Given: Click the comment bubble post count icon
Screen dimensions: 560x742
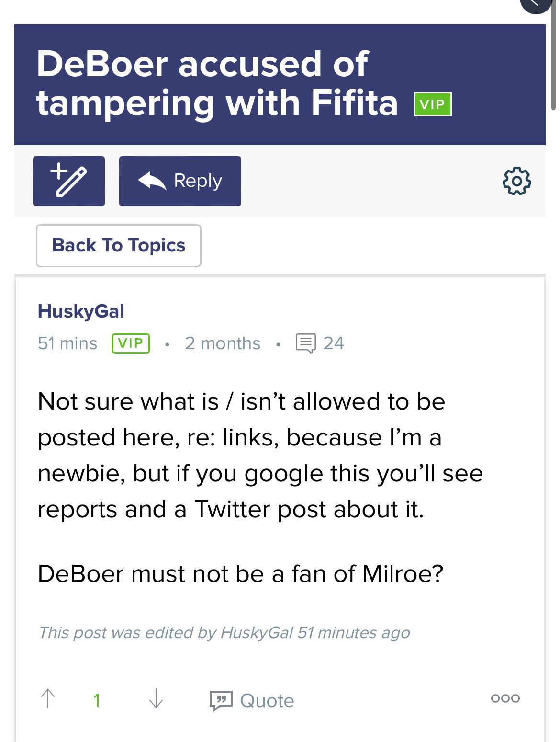Looking at the screenshot, I should (x=306, y=343).
